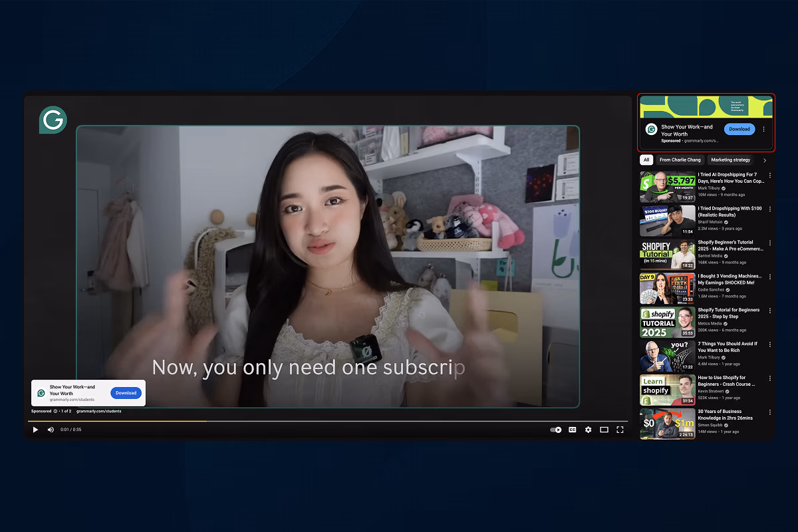Click the Day 9 vending machine thumbnail
Screen dimensions: 798x532
coord(667,289)
